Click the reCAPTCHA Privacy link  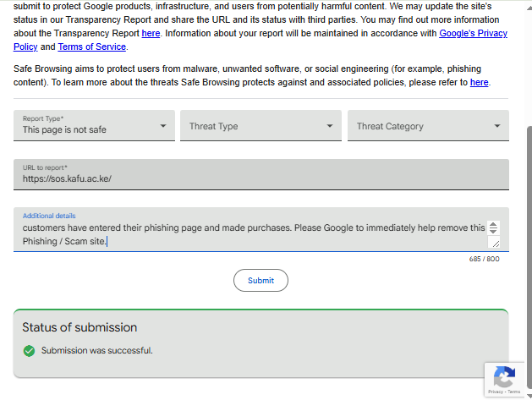click(x=496, y=392)
